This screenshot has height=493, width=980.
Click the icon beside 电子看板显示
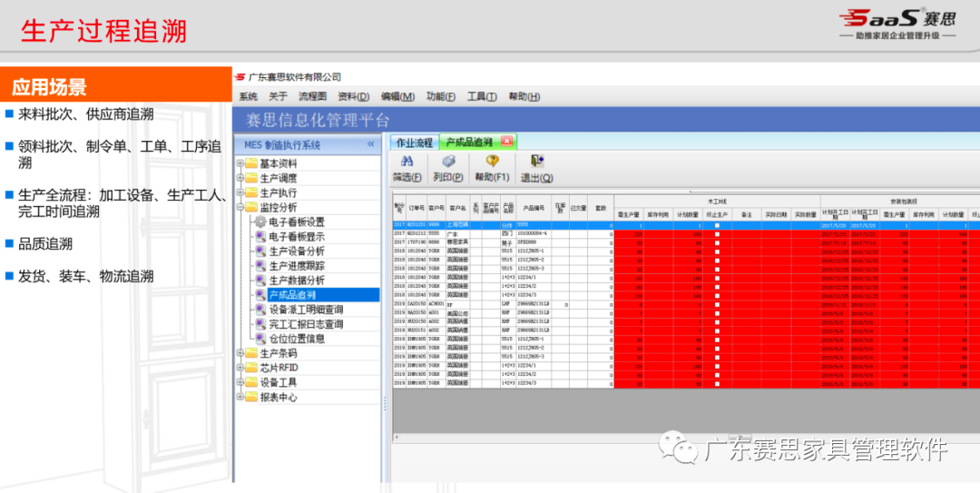coord(260,236)
